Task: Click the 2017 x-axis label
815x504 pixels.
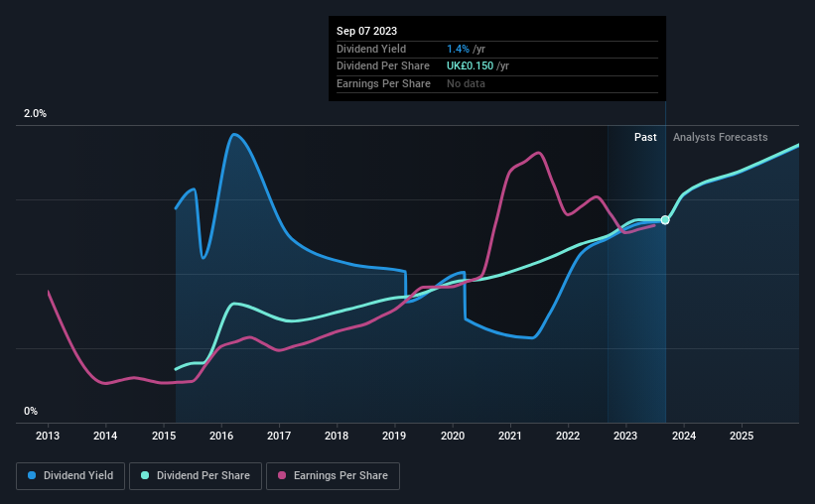Action: pos(279,436)
